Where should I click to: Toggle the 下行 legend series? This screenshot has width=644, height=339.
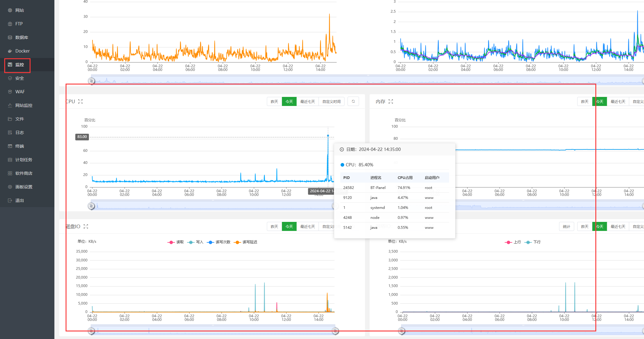pyautogui.click(x=532, y=242)
